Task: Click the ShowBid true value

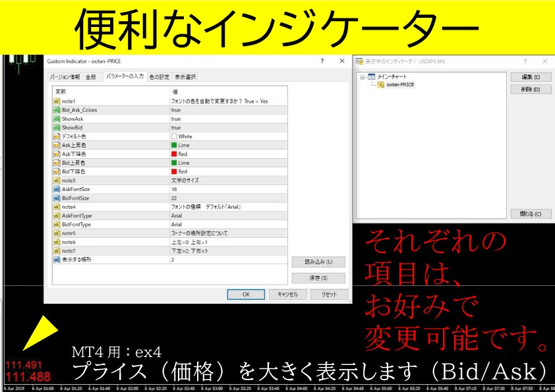Action: [176, 127]
